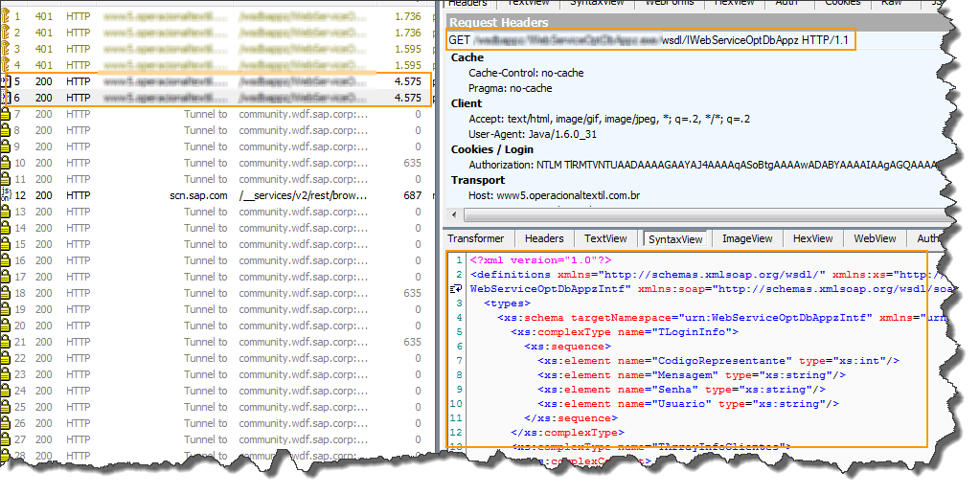
Task: Click HTTP protocol cell of session 24
Action: [x=79, y=390]
